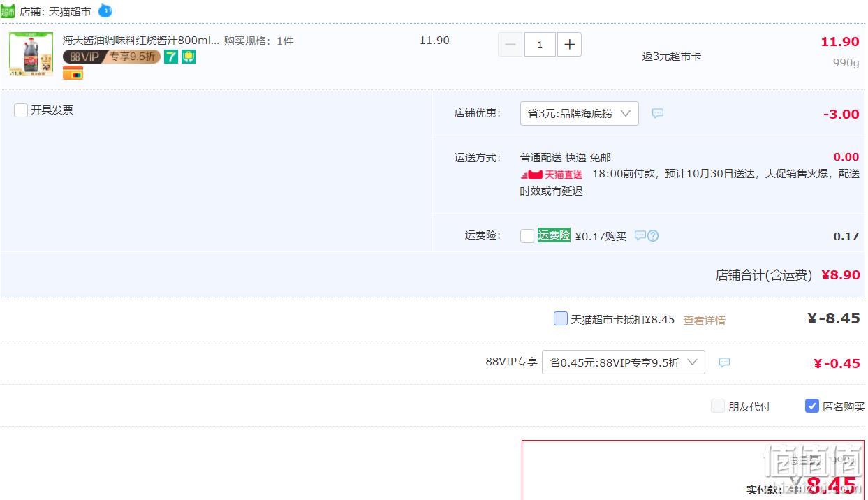Click the -3.00 discount amount

841,115
